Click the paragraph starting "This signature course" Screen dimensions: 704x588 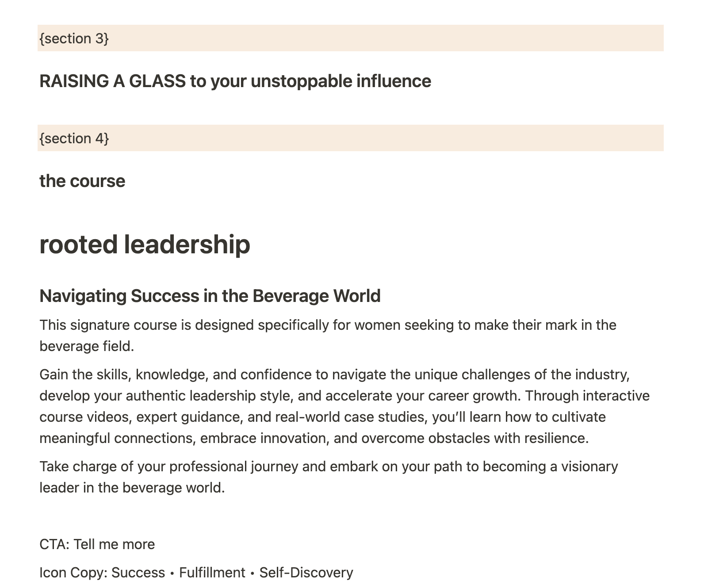point(327,325)
